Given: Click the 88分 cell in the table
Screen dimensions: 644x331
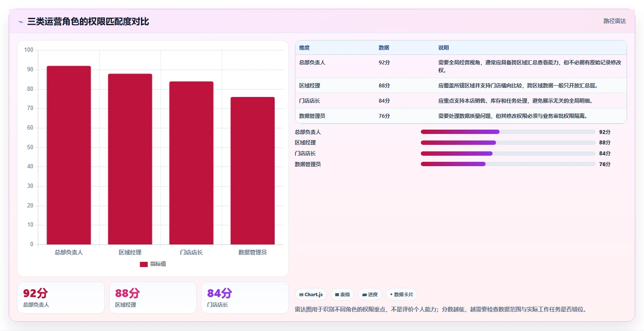Looking at the screenshot, I should [384, 86].
